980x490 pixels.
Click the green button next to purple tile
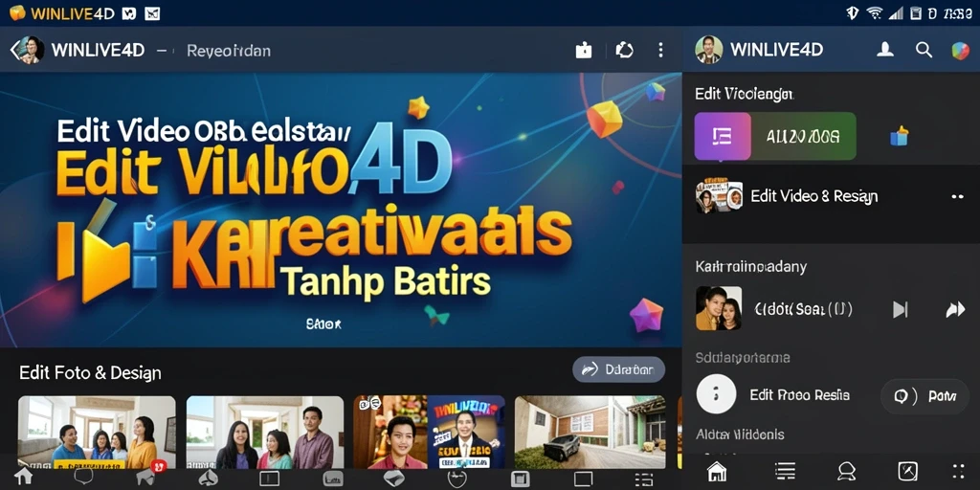pos(803,136)
